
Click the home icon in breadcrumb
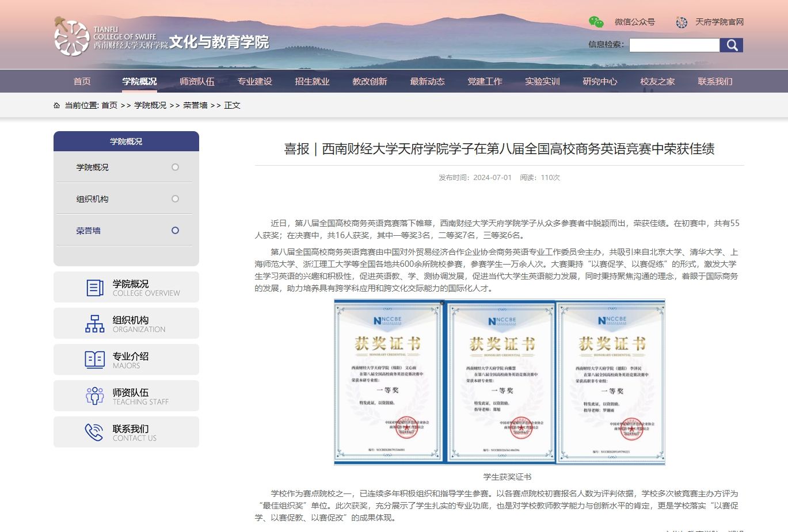(x=56, y=105)
